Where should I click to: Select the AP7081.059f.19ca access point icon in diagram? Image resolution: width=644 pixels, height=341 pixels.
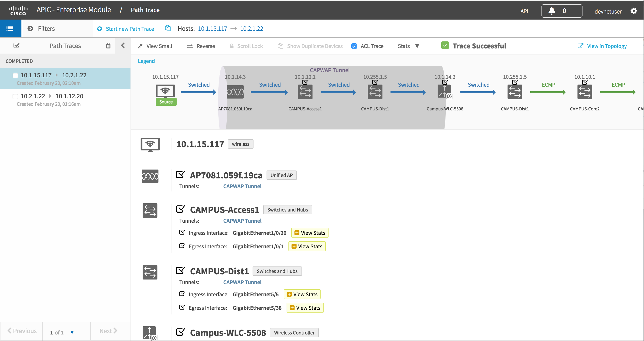click(235, 92)
